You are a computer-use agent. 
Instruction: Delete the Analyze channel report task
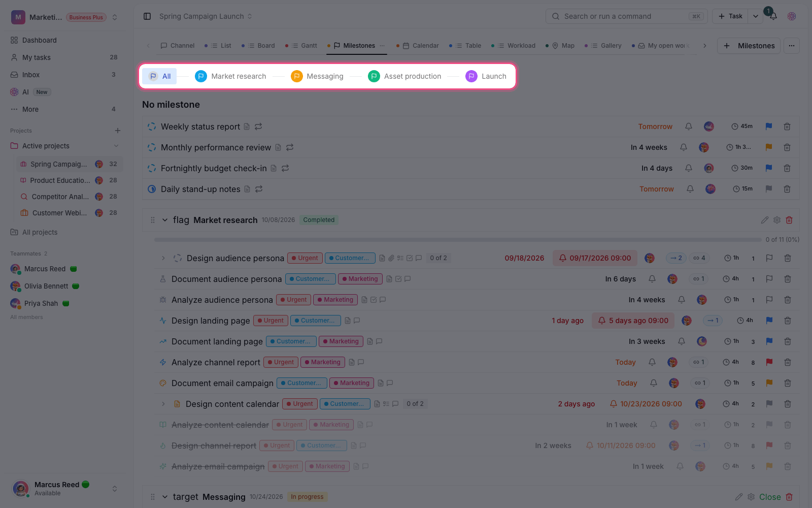coord(788,362)
